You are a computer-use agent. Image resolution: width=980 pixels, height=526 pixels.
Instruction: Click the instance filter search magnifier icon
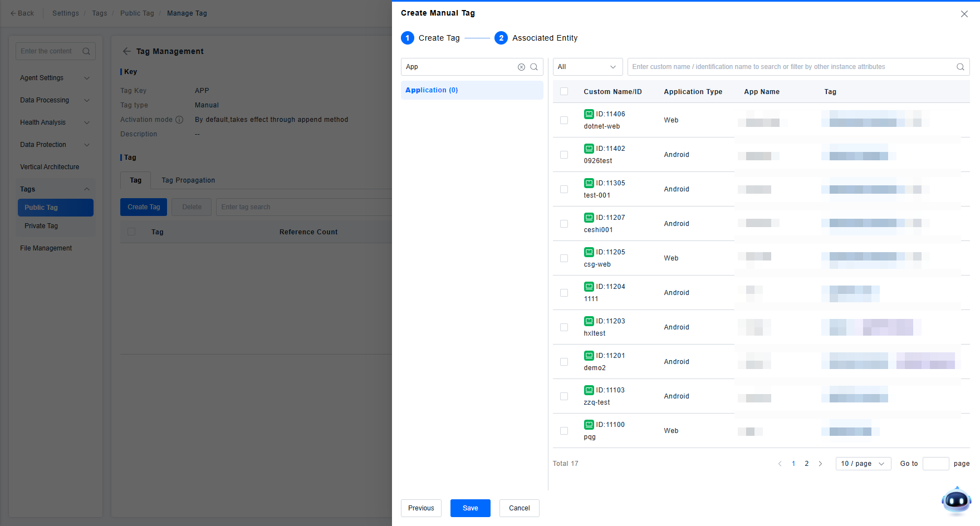point(960,67)
